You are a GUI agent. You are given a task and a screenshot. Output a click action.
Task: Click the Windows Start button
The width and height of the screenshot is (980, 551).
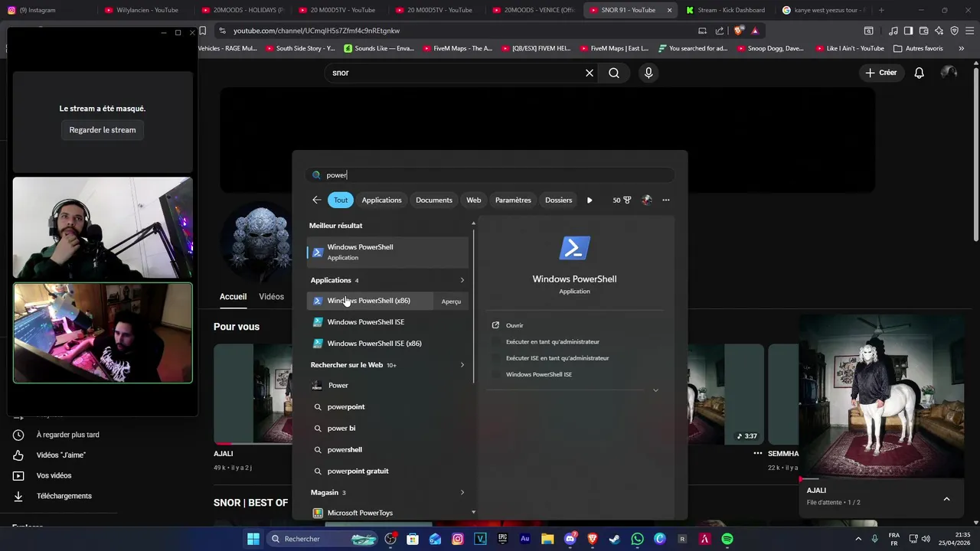[253, 539]
